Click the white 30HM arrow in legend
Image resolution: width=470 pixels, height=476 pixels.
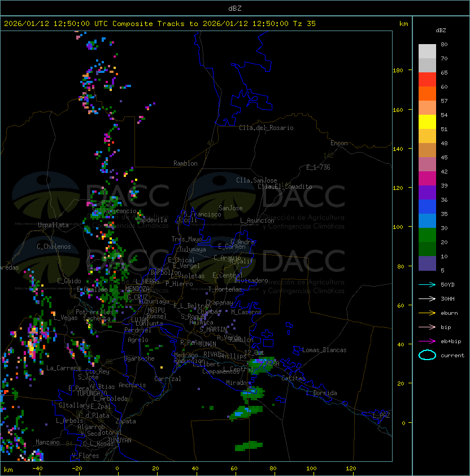click(427, 299)
